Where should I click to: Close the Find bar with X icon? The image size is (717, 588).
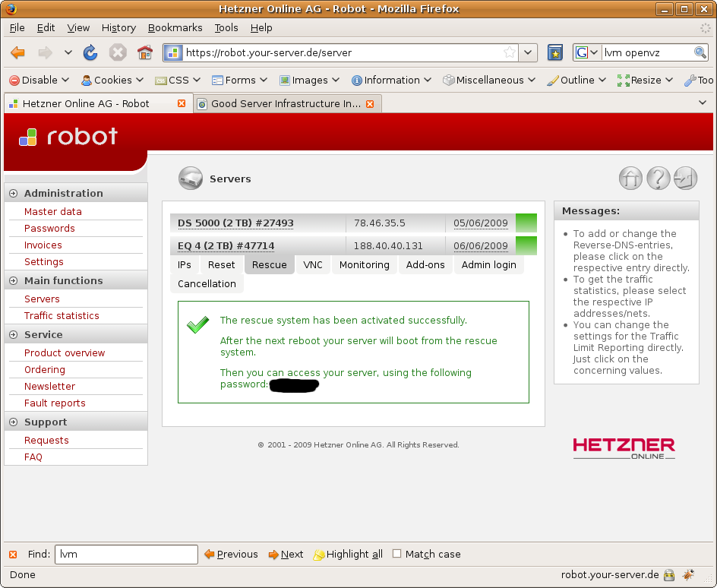(13, 554)
